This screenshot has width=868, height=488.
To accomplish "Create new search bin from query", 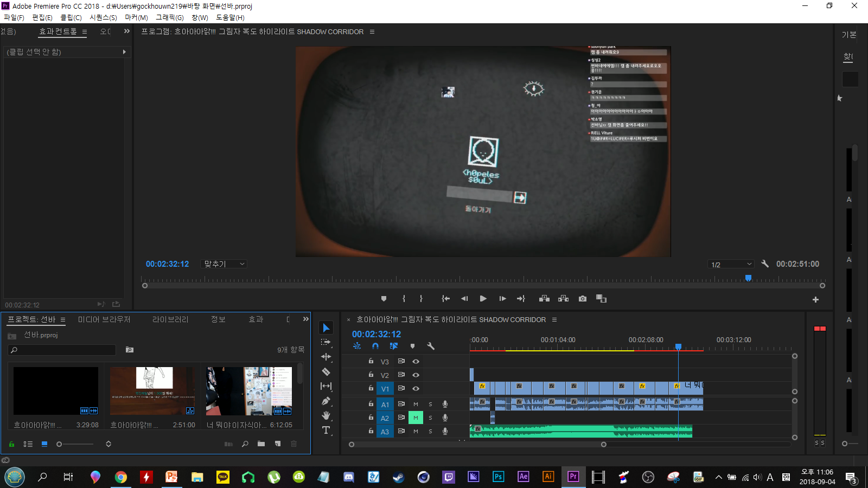I will [130, 350].
